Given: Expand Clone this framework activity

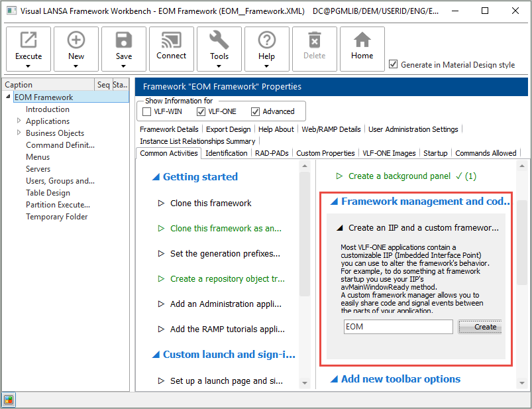Looking at the screenshot, I should [161, 204].
